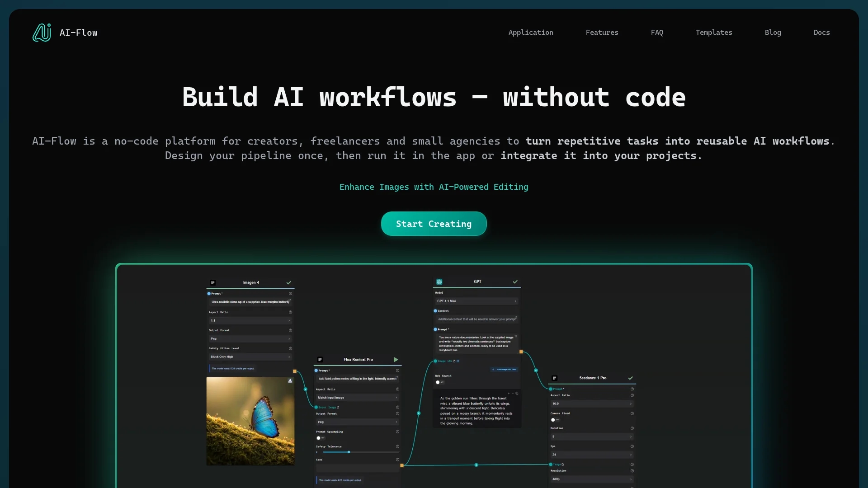Click the GPT Context text field
Screen dimensions: 868x488
pyautogui.click(x=476, y=319)
